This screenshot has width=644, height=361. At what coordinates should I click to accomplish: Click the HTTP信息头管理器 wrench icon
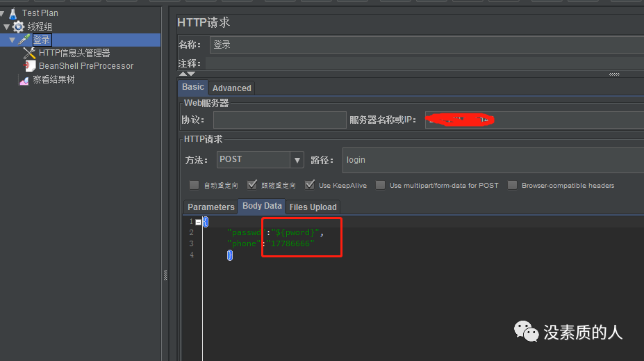pos(29,53)
